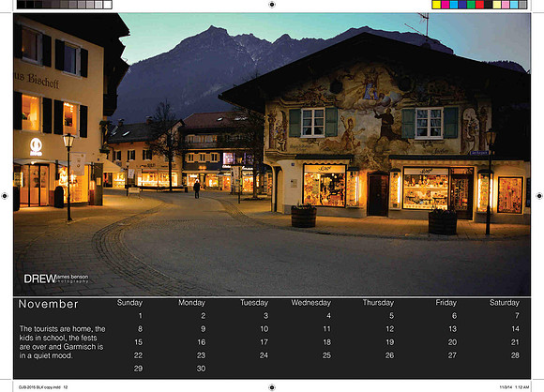Choose date 19 in the calendar

coord(389,342)
